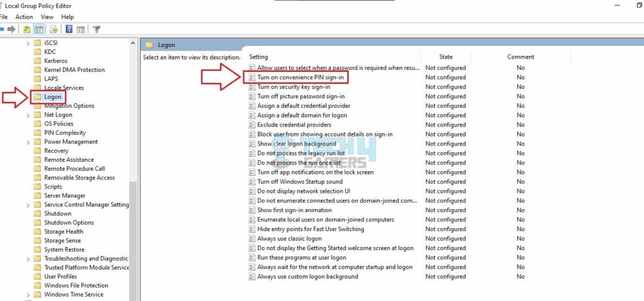Sort by the State column header
Image resolution: width=644 pixels, height=301 pixels.
(446, 57)
